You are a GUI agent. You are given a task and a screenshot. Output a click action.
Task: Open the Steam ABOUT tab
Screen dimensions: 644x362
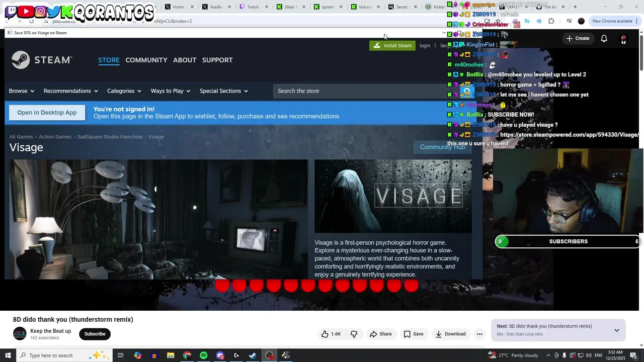click(x=185, y=60)
